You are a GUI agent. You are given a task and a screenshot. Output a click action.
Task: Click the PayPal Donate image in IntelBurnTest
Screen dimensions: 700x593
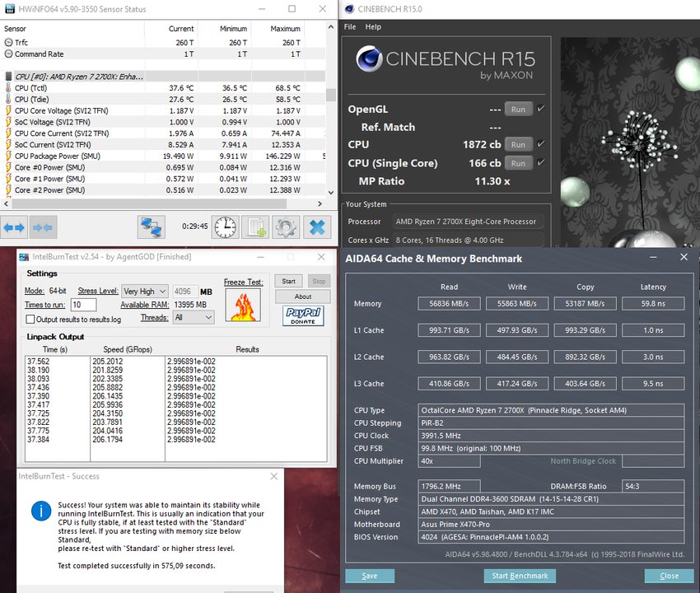[303, 315]
